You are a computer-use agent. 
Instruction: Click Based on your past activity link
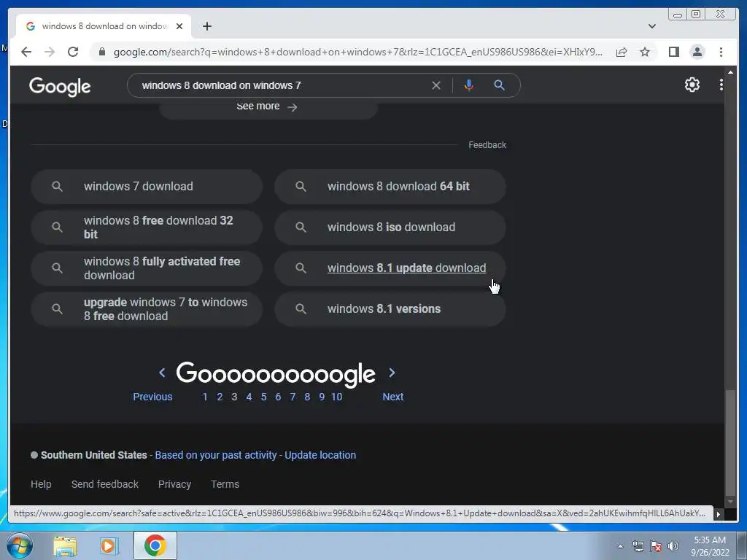click(216, 455)
